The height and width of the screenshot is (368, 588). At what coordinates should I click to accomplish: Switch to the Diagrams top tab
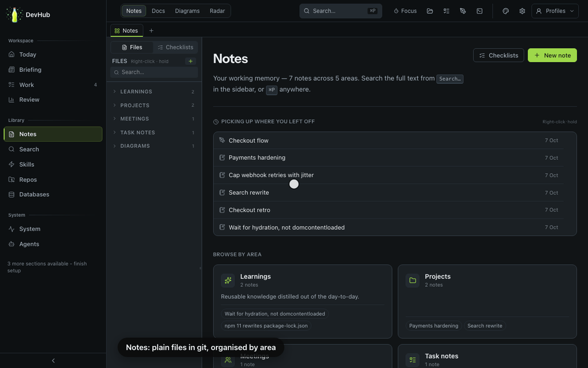(x=187, y=11)
